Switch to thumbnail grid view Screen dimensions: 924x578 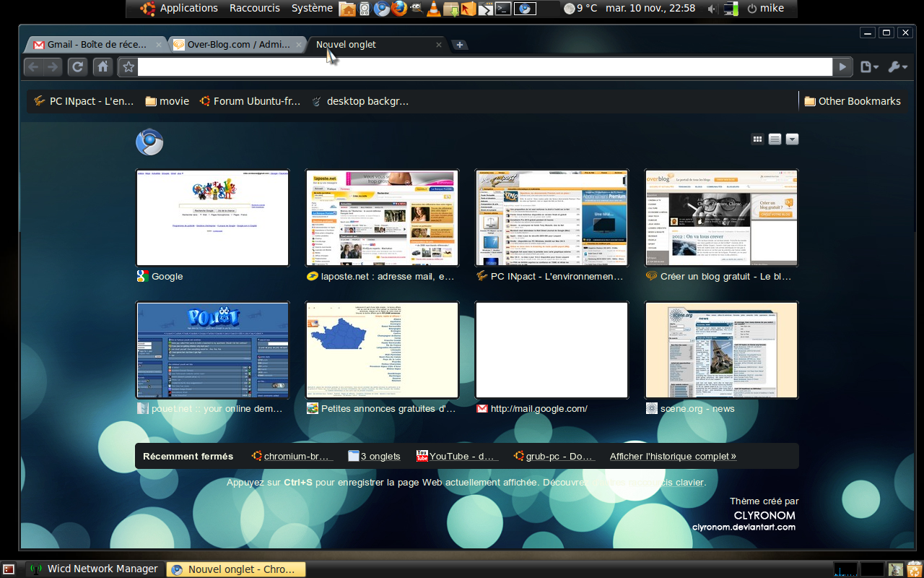coord(757,139)
